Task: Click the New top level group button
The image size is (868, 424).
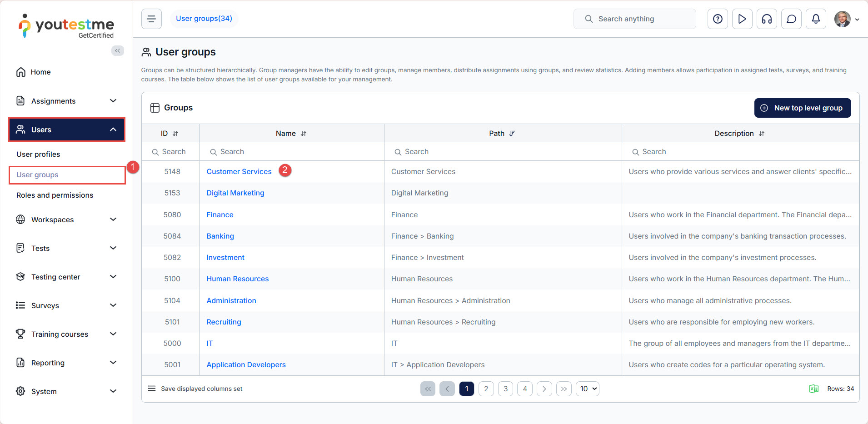Action: [x=802, y=108]
